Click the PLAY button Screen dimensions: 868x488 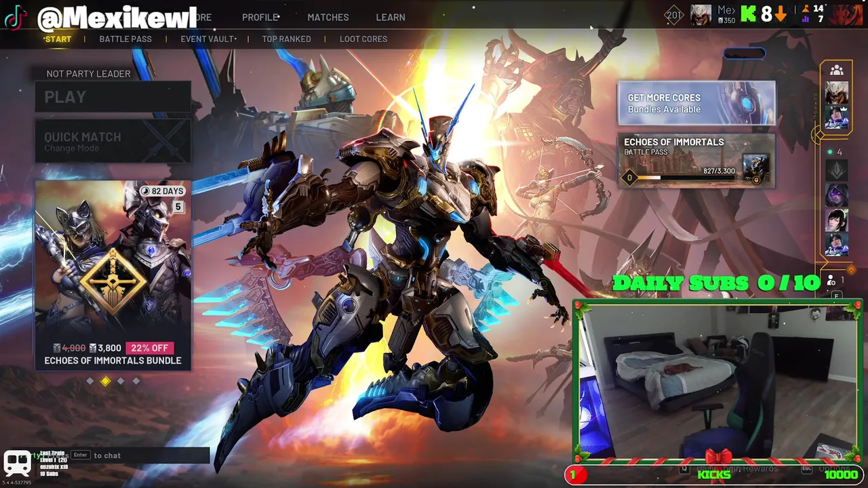pyautogui.click(x=113, y=96)
